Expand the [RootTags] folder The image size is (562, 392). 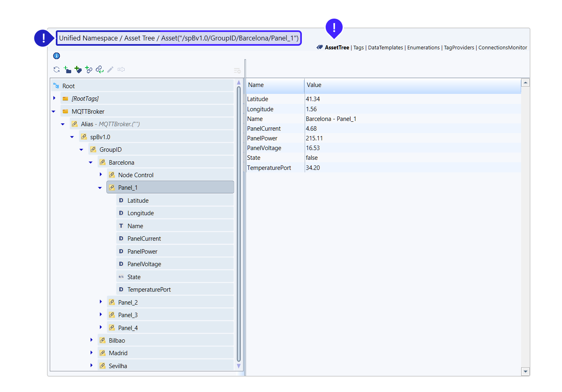click(x=54, y=98)
